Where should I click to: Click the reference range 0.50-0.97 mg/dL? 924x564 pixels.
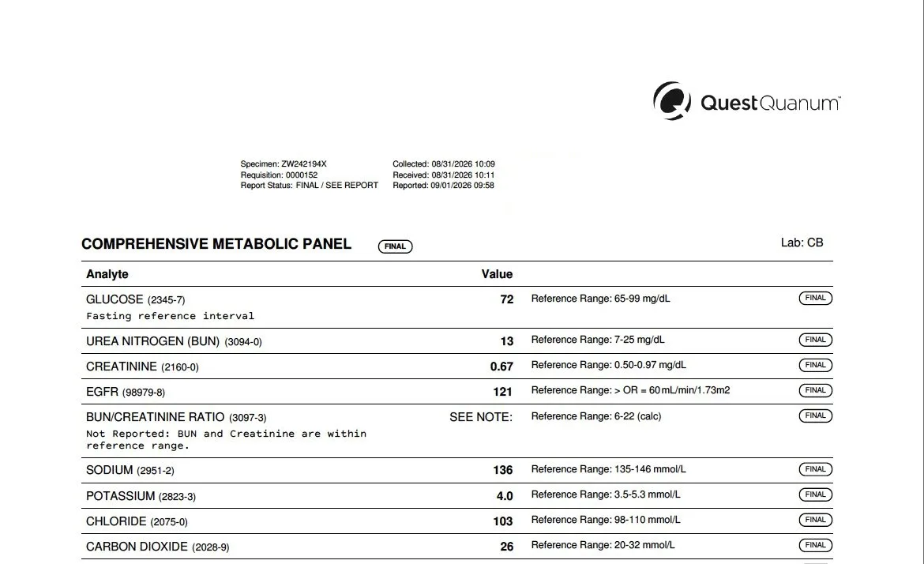coord(609,366)
